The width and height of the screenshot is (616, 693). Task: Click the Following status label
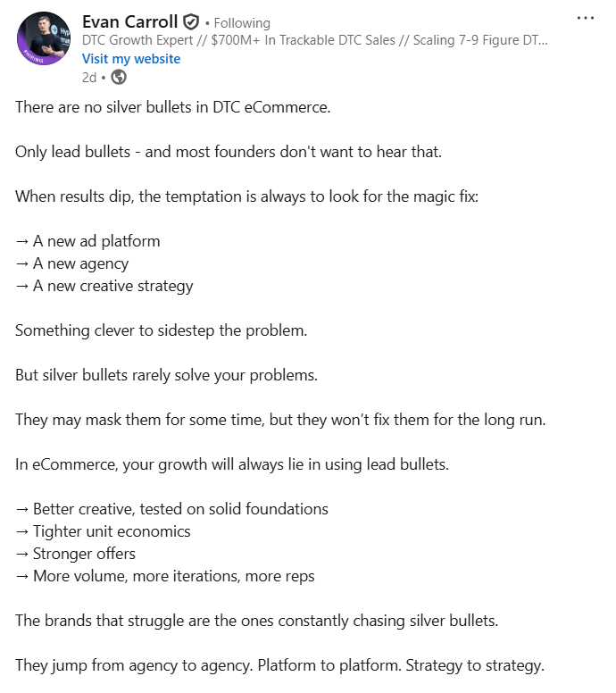[241, 23]
